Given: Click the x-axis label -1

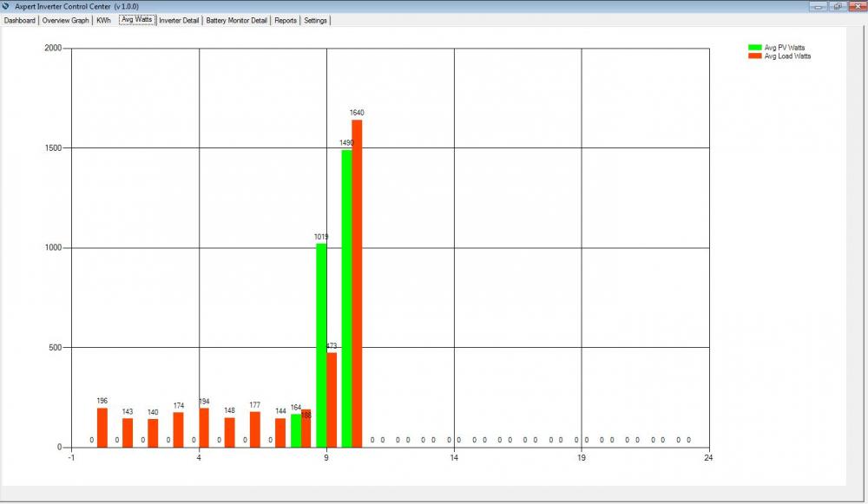Looking at the screenshot, I should click(71, 457).
